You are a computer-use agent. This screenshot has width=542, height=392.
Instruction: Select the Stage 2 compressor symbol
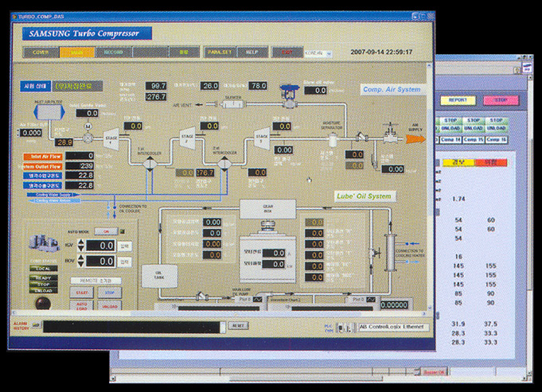[x=188, y=138]
